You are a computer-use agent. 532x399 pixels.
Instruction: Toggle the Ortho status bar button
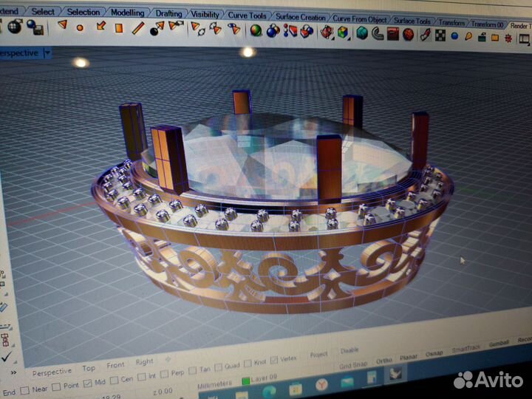click(383, 361)
